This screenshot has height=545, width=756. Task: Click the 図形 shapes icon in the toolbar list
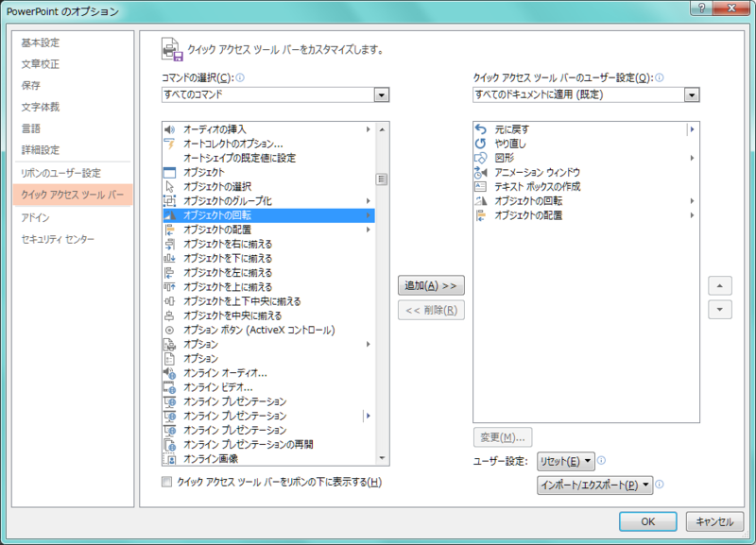(481, 158)
